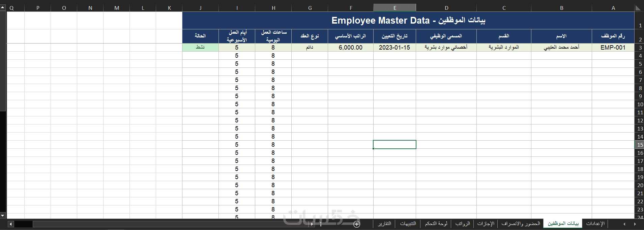Click the daily hours value 8 in row 10
The width and height of the screenshot is (644, 230).
(x=273, y=104)
